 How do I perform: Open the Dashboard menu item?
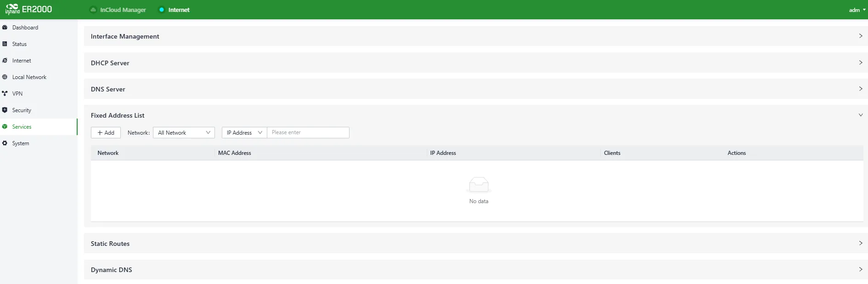click(39, 28)
